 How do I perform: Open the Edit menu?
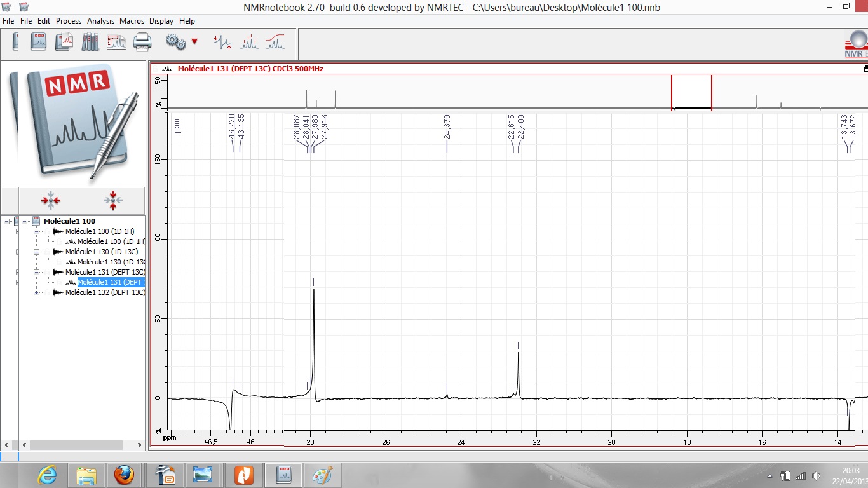(44, 21)
